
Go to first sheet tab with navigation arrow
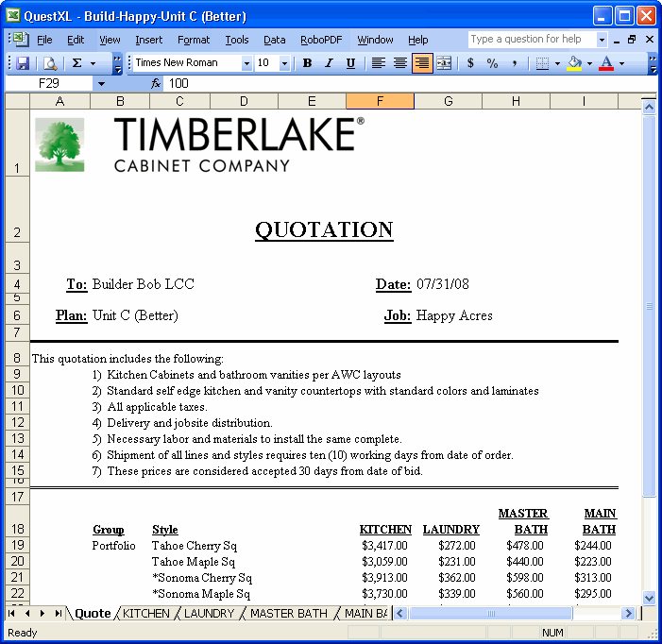(11, 613)
